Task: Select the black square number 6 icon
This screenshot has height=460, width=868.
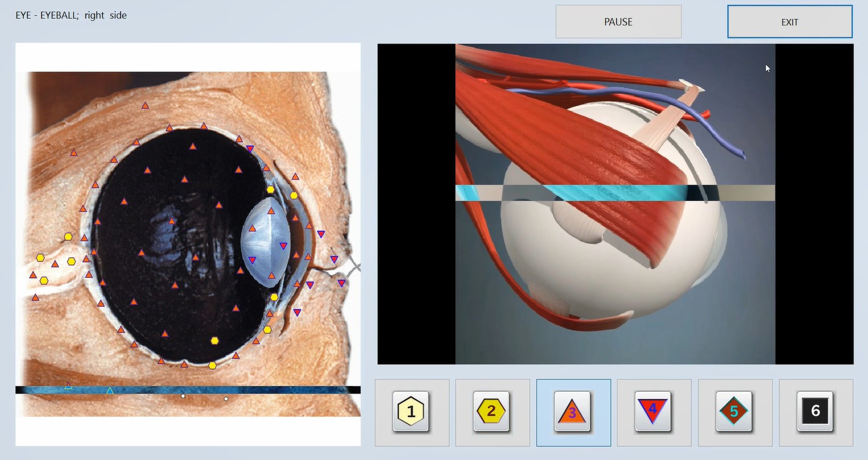Action: [x=816, y=412]
